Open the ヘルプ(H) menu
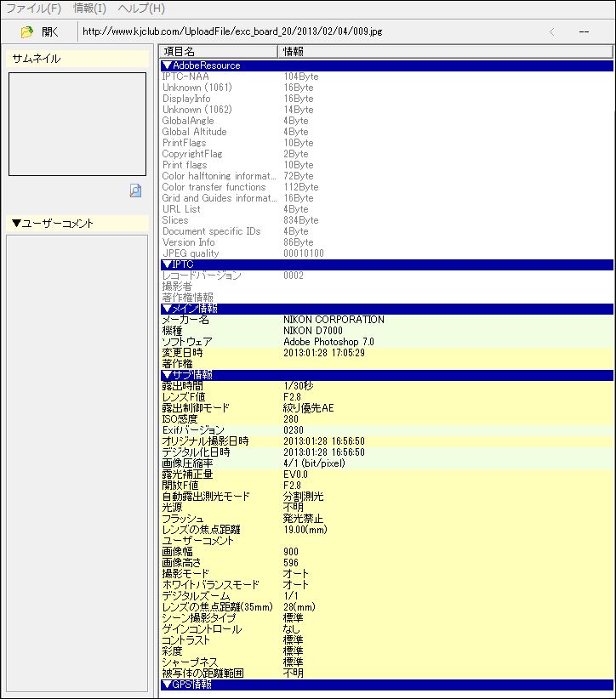Viewport: 616px width, 699px height. click(141, 9)
